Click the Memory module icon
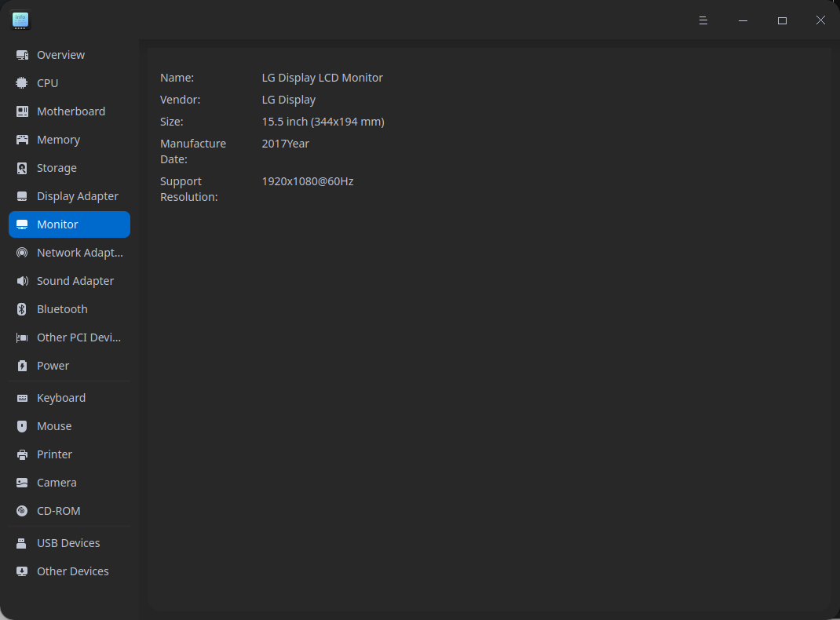Screen dimensions: 840x620 point(22,140)
